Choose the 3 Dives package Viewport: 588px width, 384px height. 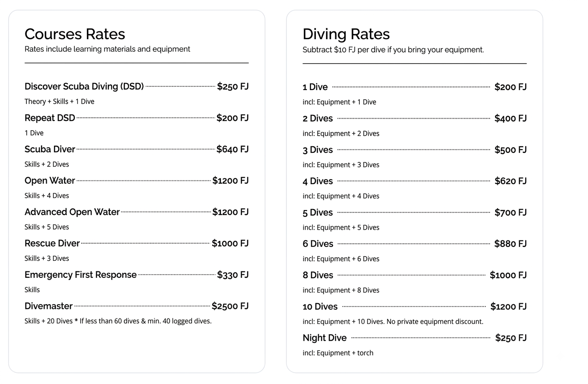click(x=318, y=150)
